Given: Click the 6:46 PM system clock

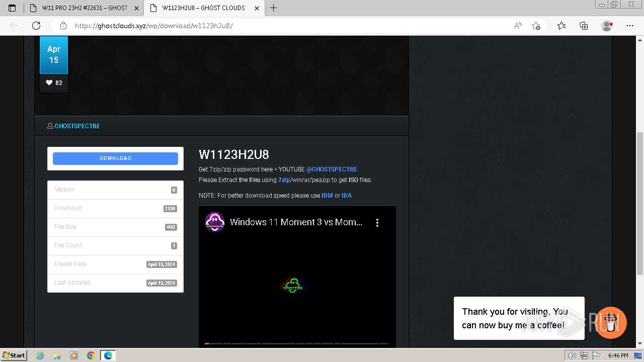Looking at the screenshot, I should point(618,355).
